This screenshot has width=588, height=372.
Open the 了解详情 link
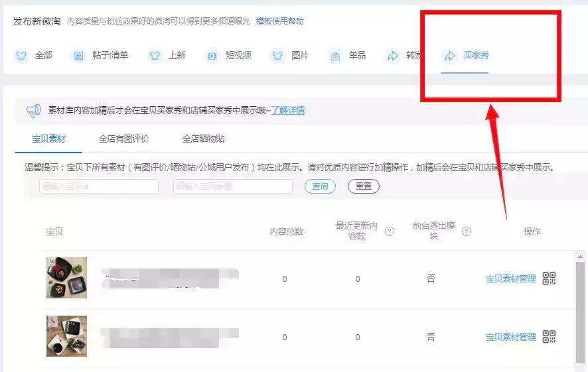point(288,111)
